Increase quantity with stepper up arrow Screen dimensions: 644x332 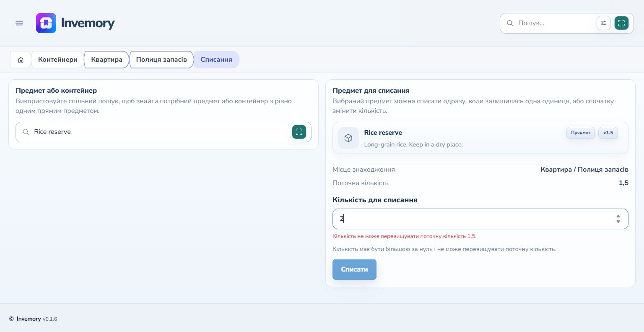[x=618, y=216]
